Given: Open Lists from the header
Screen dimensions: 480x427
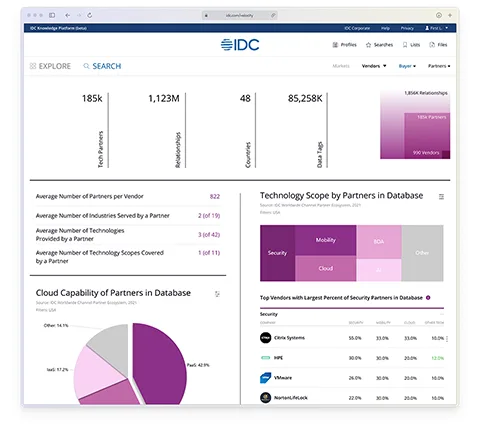Looking at the screenshot, I should (x=411, y=45).
